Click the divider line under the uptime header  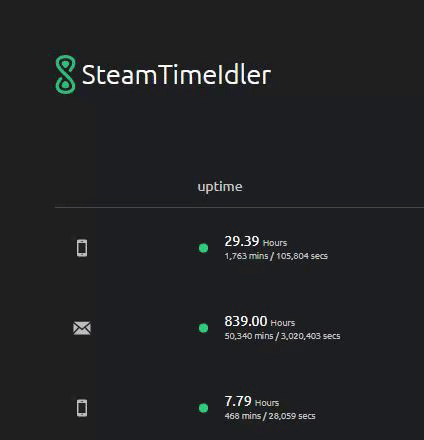239,207
